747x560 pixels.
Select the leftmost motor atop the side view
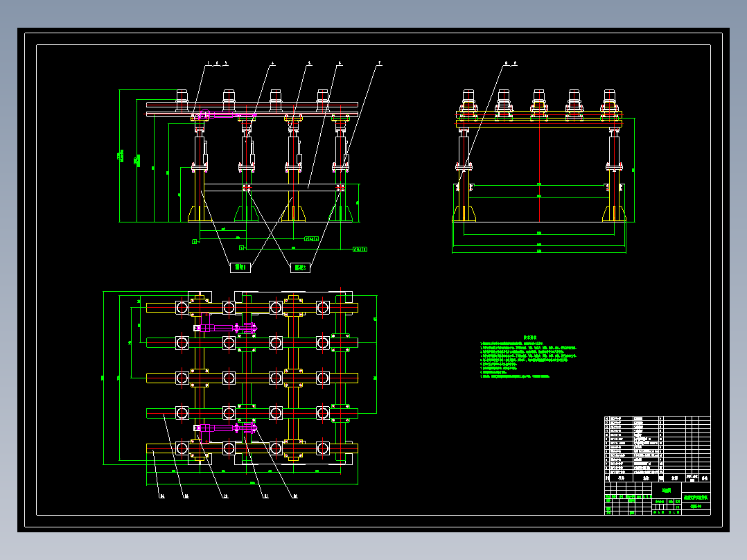click(468, 101)
